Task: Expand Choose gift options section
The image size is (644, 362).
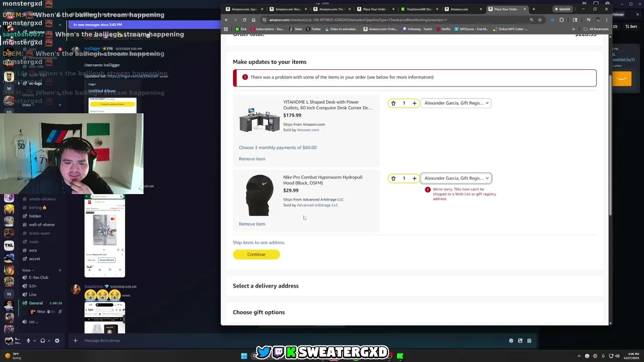Action: 259,313
